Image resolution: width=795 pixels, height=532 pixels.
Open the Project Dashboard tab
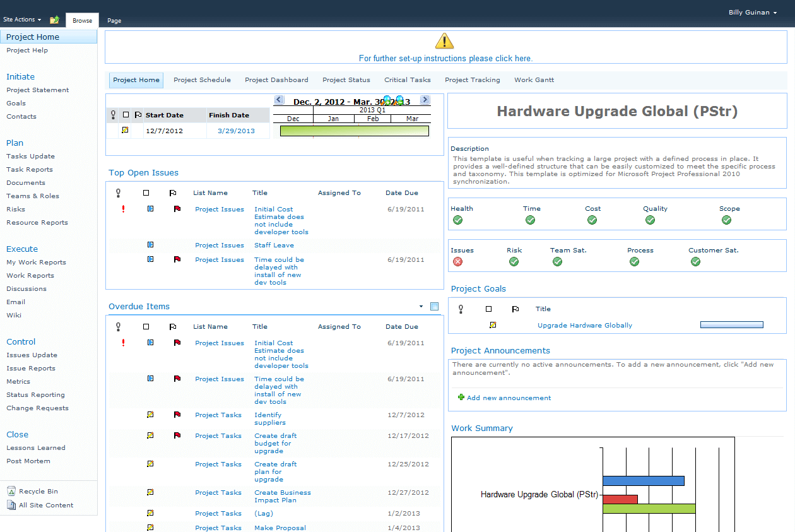(276, 80)
